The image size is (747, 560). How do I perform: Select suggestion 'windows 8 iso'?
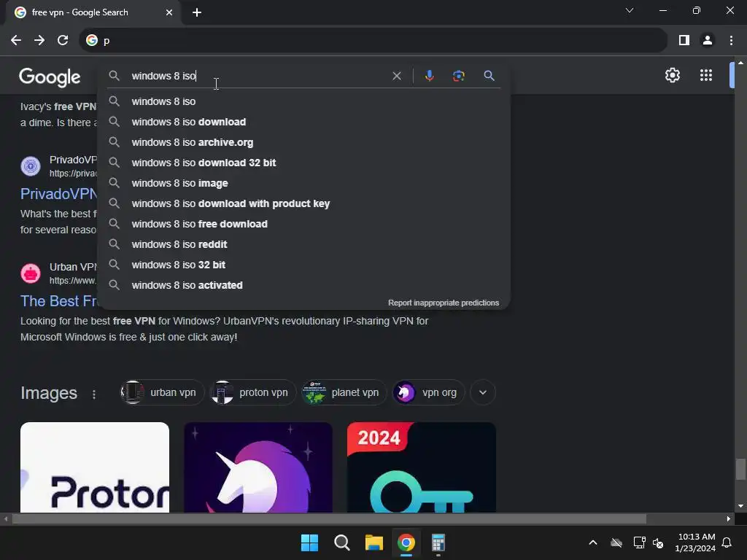coord(303,101)
